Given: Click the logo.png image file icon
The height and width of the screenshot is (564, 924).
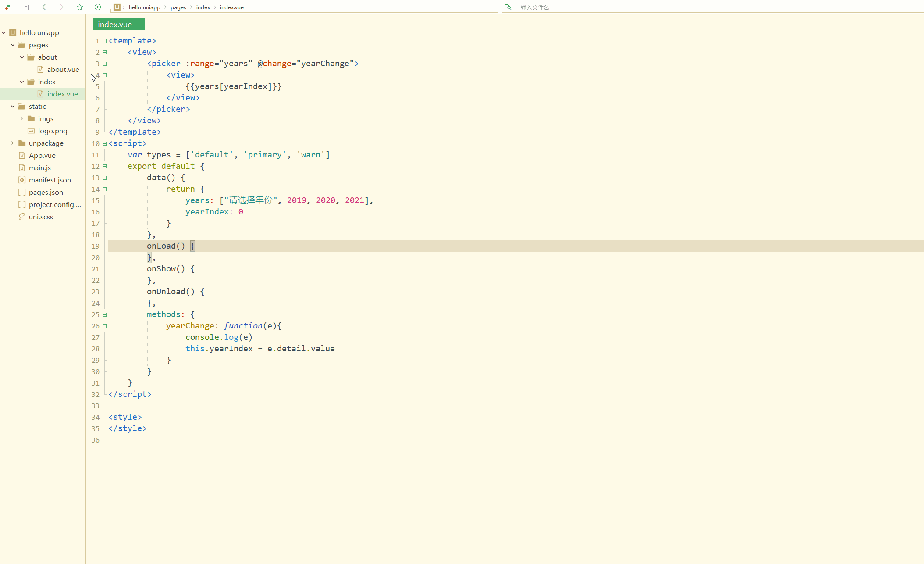Looking at the screenshot, I should (31, 131).
